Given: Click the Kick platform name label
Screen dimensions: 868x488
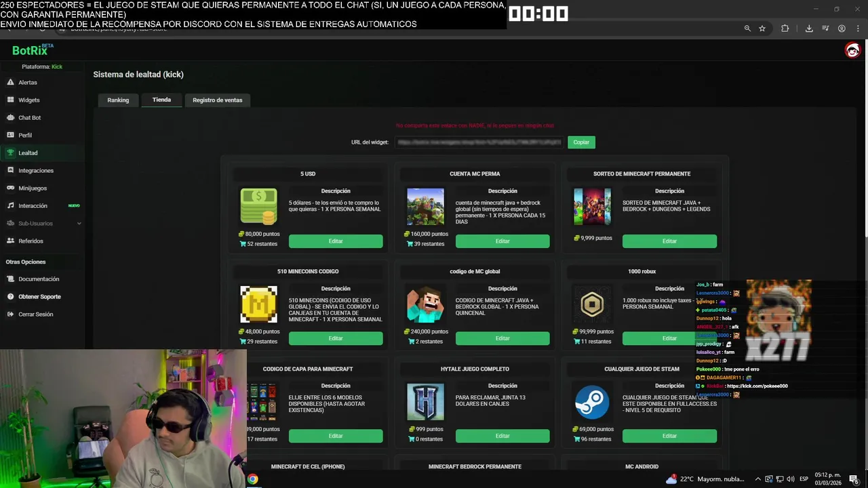Looking at the screenshot, I should click(x=57, y=66).
